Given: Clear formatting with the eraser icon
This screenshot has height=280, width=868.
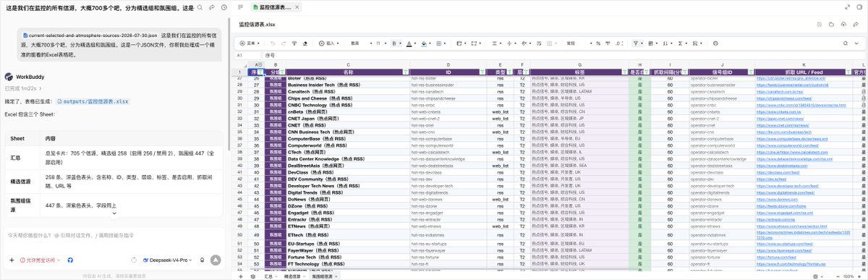Looking at the screenshot, I should click(x=305, y=43).
